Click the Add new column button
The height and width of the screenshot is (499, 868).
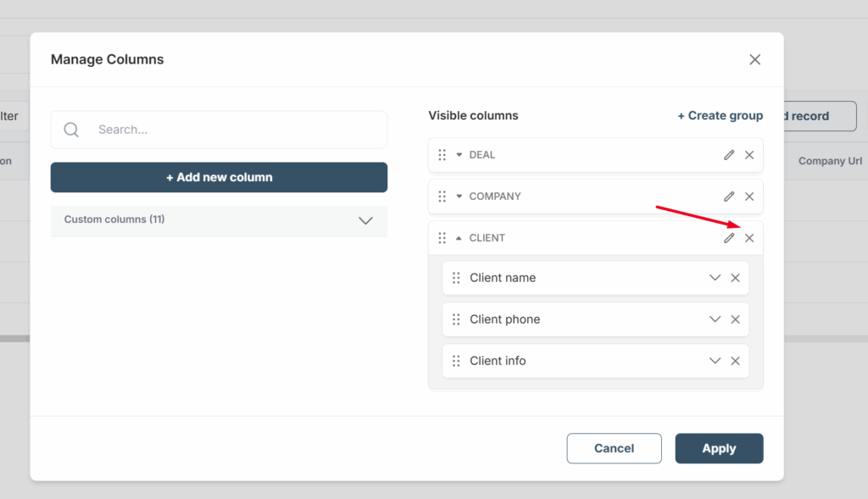click(219, 177)
